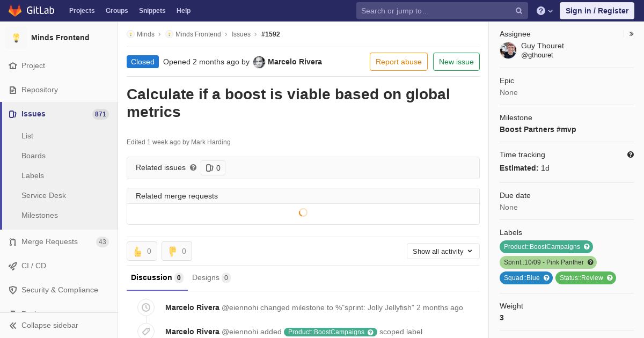Collapse the right sidebar with double chevron

coord(632,34)
